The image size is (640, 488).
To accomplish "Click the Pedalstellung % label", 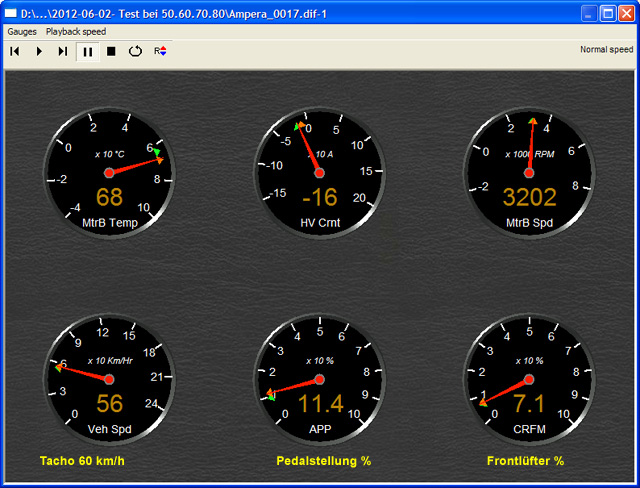I will click(x=323, y=461).
